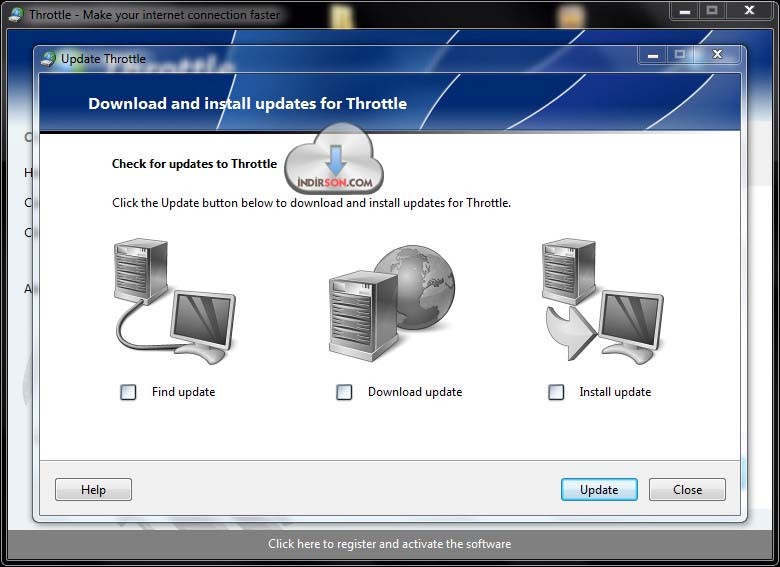Click the 'Install update' label text

point(615,392)
